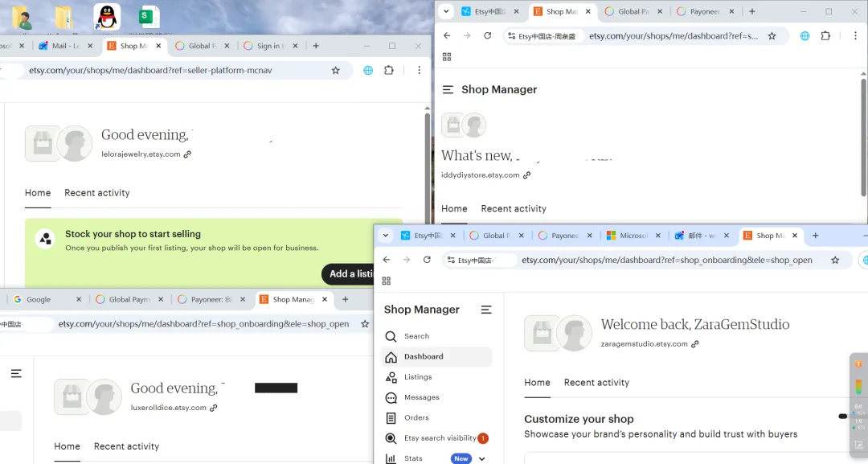Collapse sidebar with hamburger icon in ZaraGemStudio window
This screenshot has width=868, height=464.
(x=486, y=310)
